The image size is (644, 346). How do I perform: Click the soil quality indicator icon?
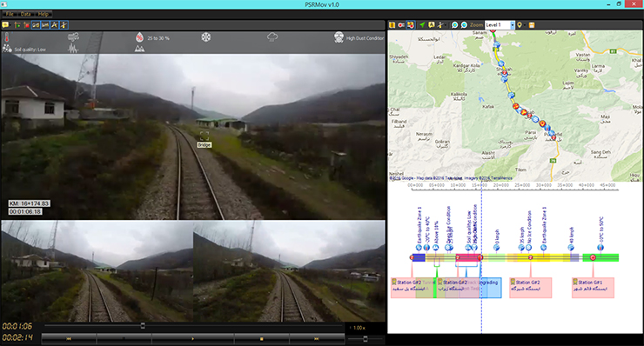pyautogui.click(x=7, y=49)
